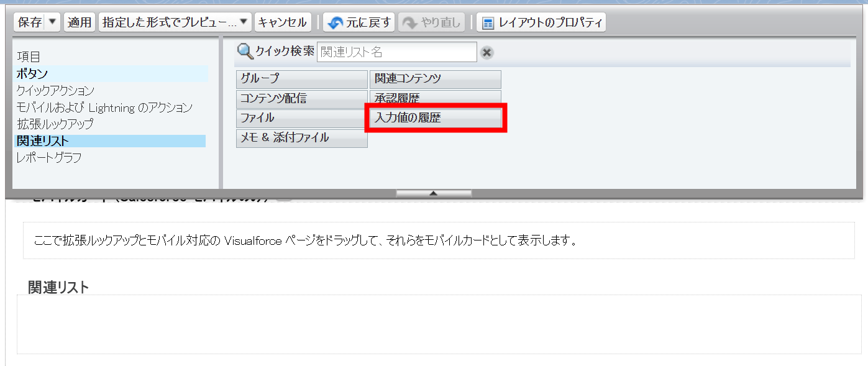Select the メモ & 添付ファイル item
868x366 pixels.
click(x=302, y=138)
